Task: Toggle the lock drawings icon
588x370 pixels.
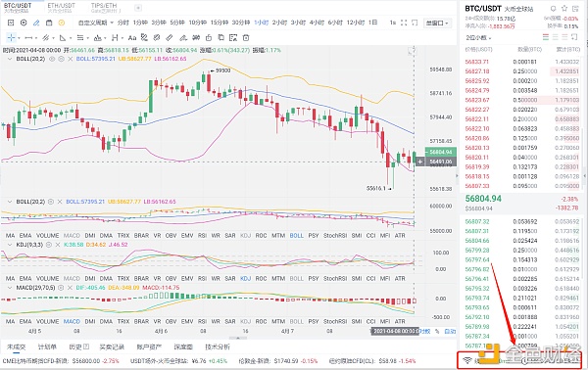Action: [209, 38]
